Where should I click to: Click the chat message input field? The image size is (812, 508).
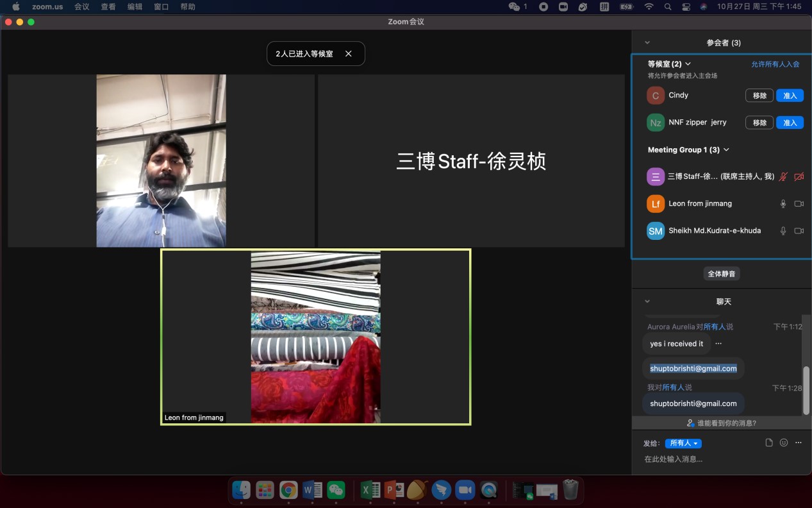(x=705, y=459)
